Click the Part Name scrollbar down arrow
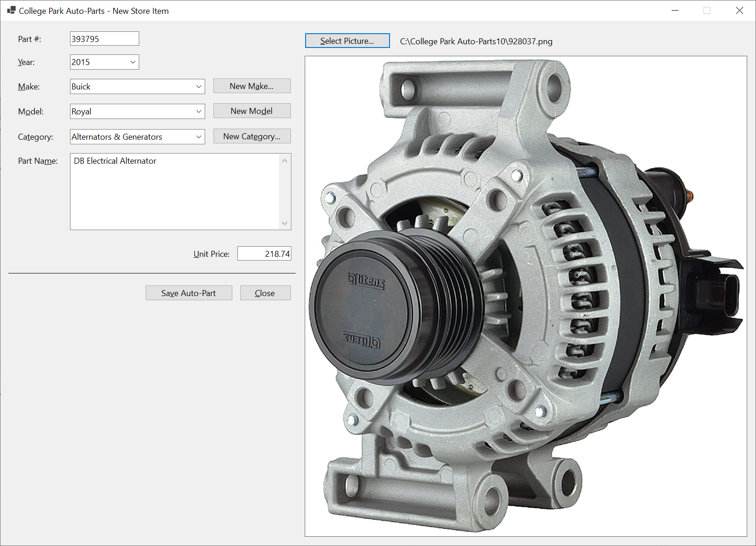 (x=285, y=223)
